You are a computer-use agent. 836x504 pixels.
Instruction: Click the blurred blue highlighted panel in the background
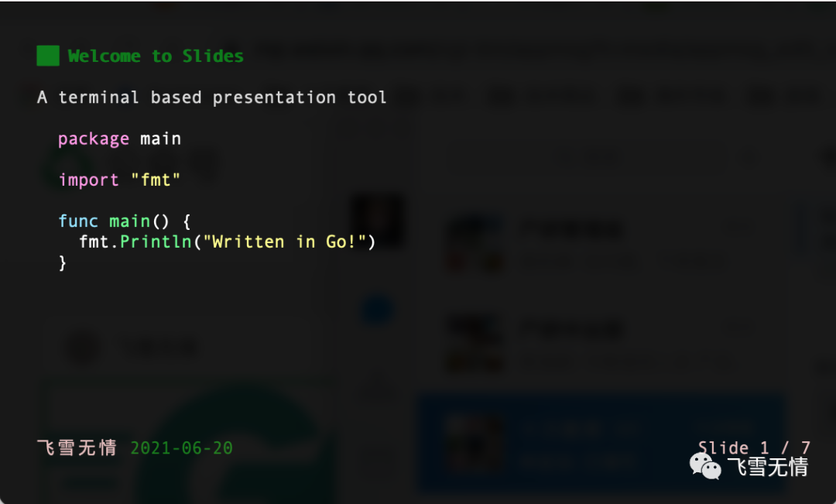(x=602, y=443)
